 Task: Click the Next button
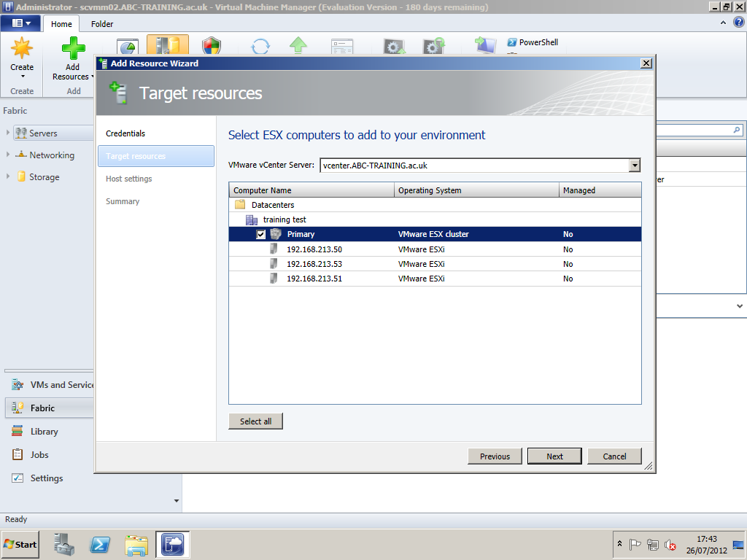pos(554,456)
